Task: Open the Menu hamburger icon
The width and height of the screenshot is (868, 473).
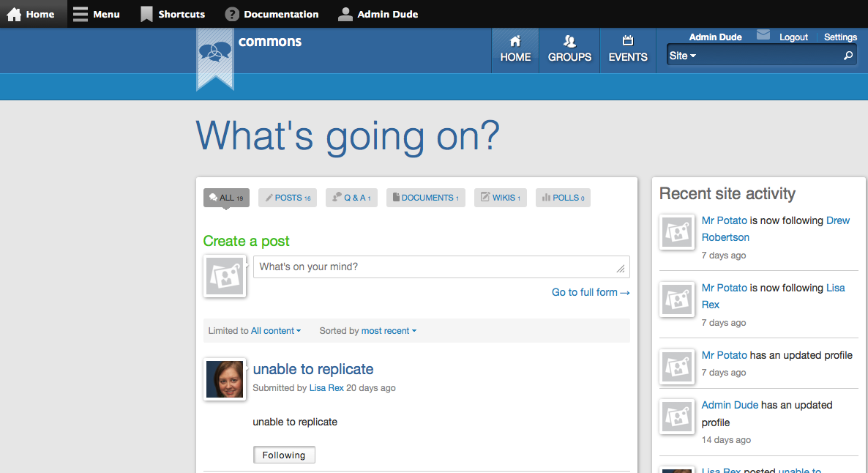Action: click(81, 14)
